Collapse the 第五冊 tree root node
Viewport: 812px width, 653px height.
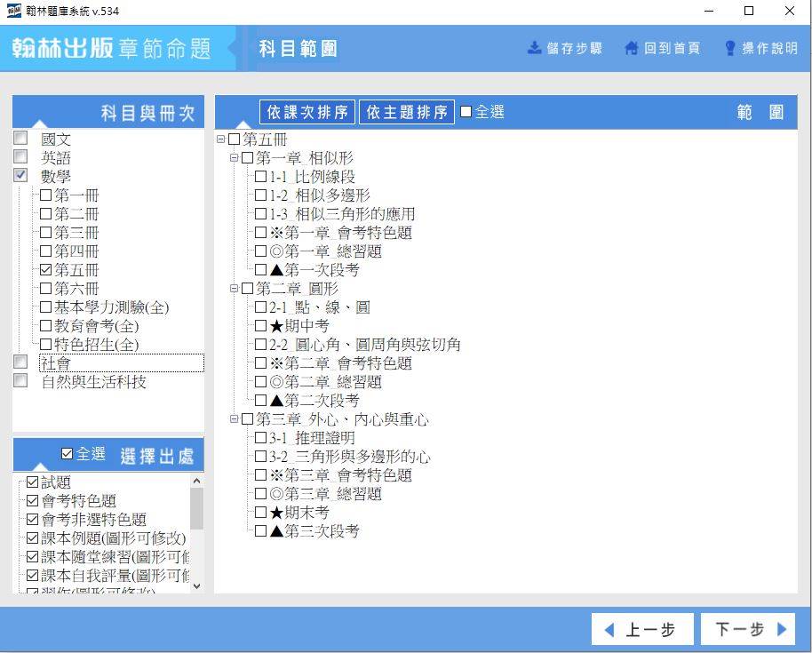click(x=220, y=139)
